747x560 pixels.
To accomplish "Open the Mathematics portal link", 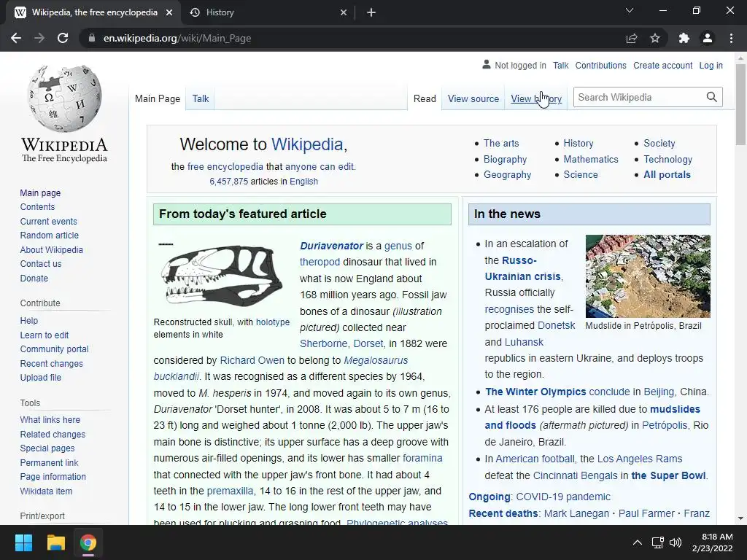I will [x=591, y=159].
